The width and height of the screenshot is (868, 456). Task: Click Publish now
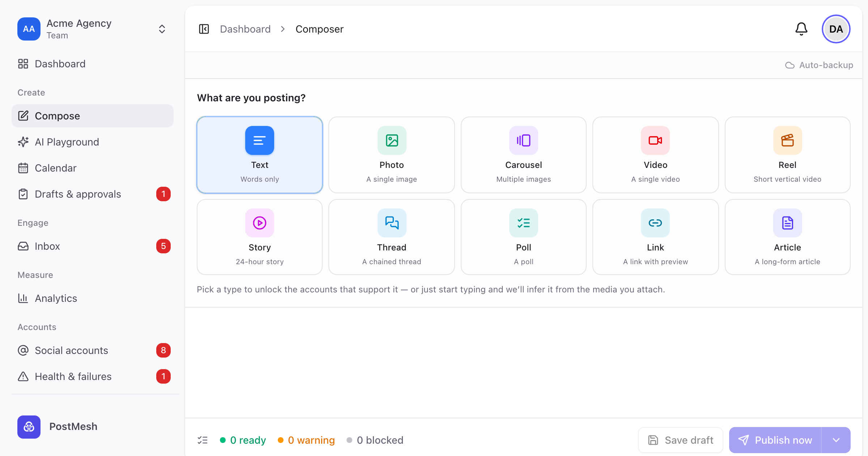pos(775,440)
